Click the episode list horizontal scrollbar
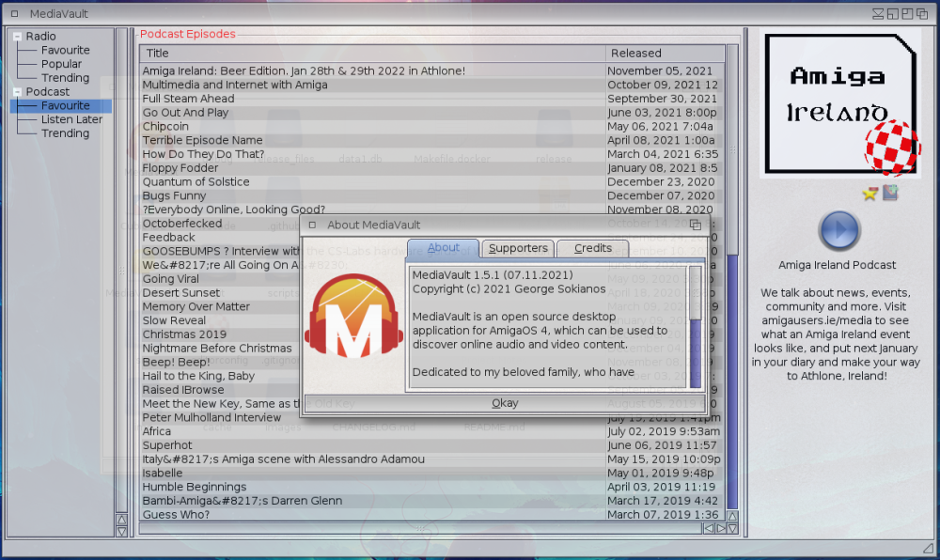 pyautogui.click(x=420, y=528)
